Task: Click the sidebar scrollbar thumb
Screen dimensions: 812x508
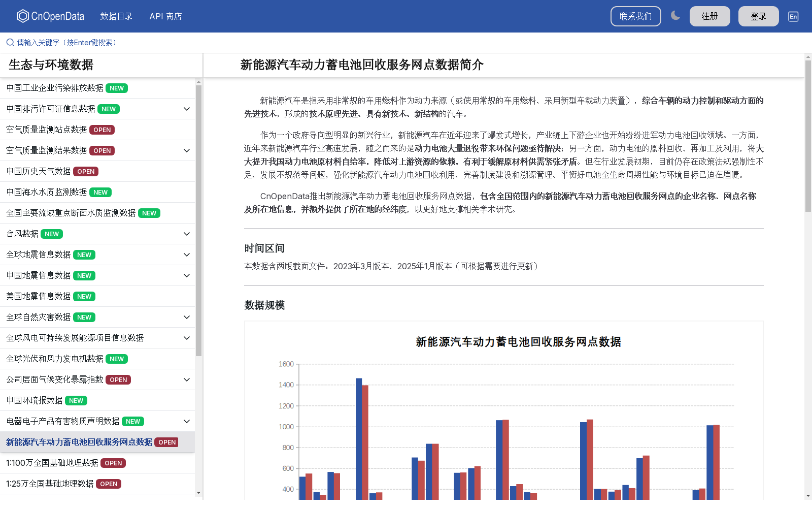Action: click(x=198, y=220)
